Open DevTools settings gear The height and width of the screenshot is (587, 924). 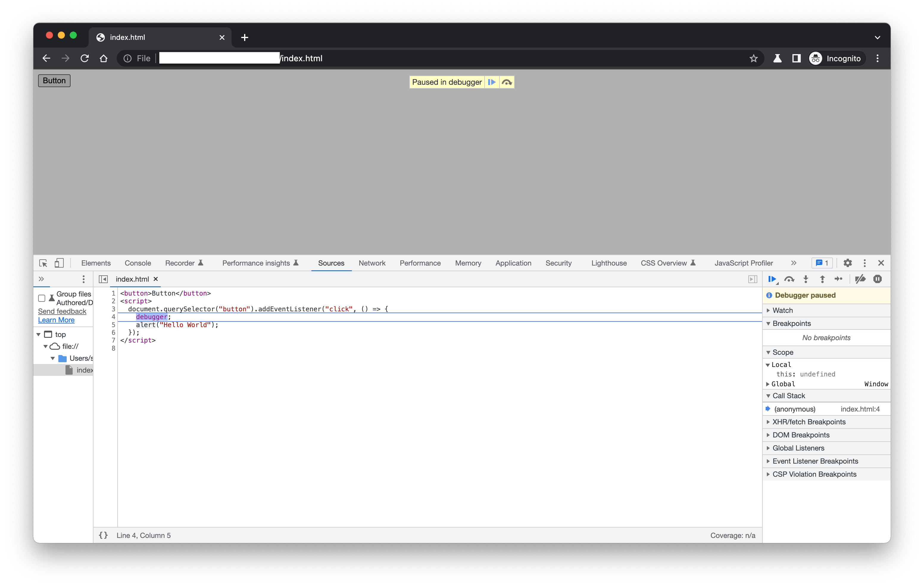click(x=847, y=263)
